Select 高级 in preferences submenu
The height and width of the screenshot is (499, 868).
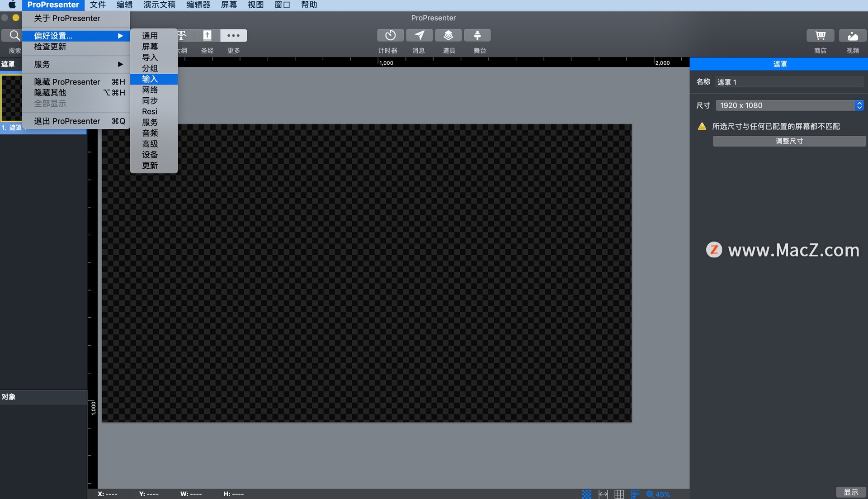point(154,144)
